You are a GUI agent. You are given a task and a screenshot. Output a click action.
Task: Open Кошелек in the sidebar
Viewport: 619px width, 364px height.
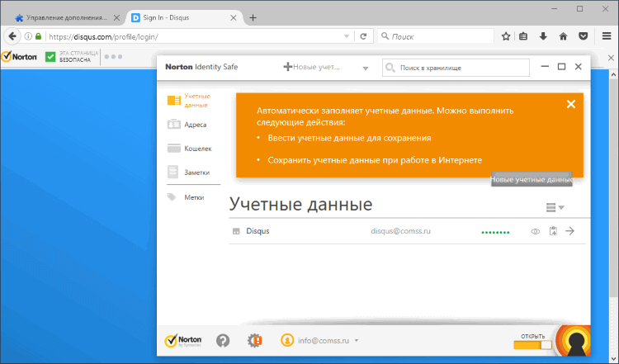click(x=190, y=149)
